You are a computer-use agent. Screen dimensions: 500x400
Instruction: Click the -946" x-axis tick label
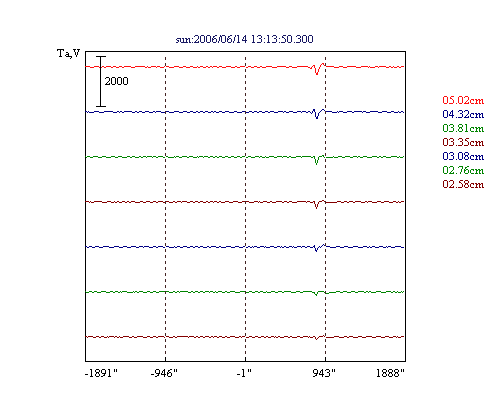point(164,373)
